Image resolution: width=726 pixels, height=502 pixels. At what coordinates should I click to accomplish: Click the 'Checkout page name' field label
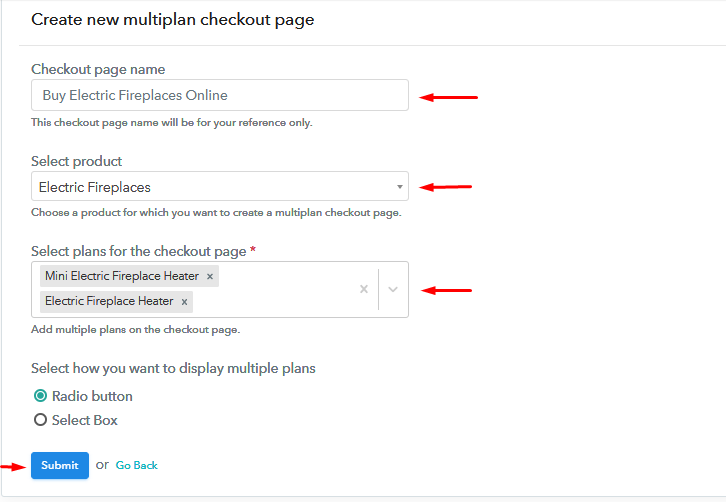[98, 69]
